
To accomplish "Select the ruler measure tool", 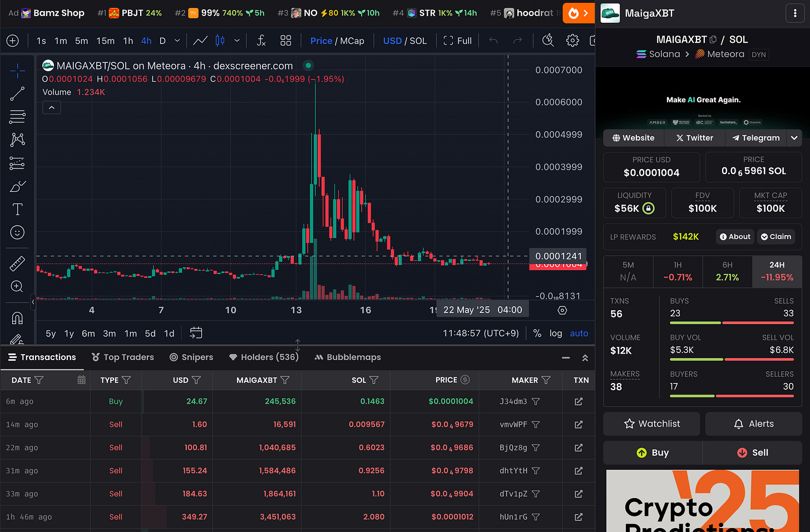I will 17,263.
